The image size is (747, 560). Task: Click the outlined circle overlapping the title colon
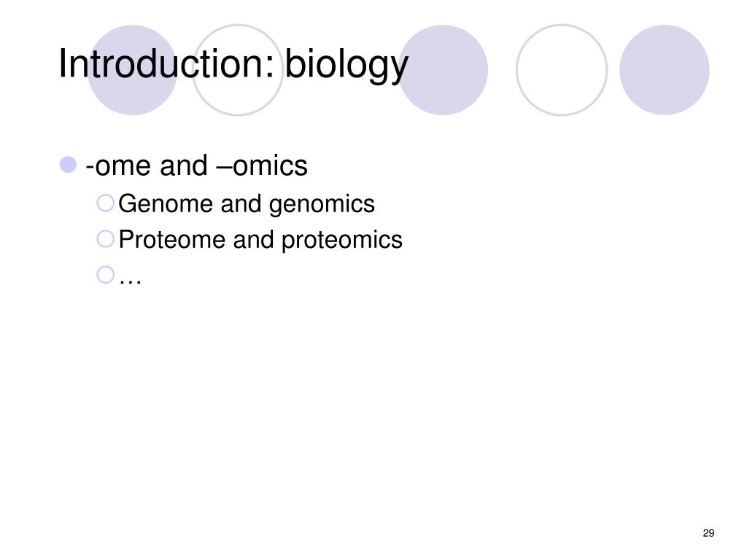238,70
